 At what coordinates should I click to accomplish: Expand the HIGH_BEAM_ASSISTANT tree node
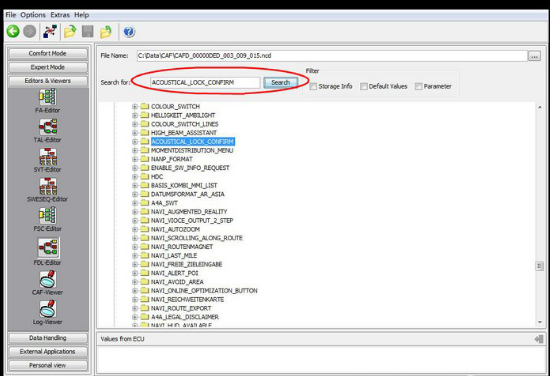point(135,133)
